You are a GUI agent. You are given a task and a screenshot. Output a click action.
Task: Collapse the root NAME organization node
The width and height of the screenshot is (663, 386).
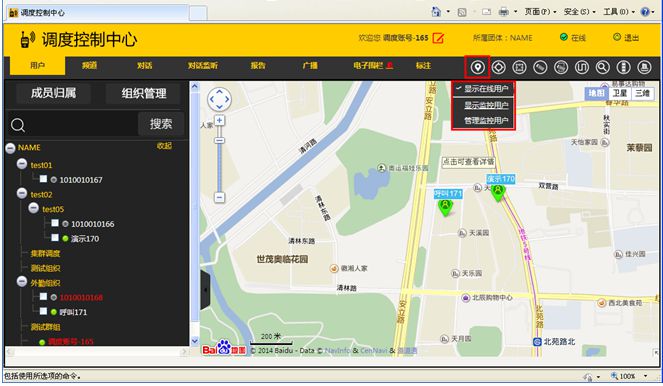[x=10, y=148]
